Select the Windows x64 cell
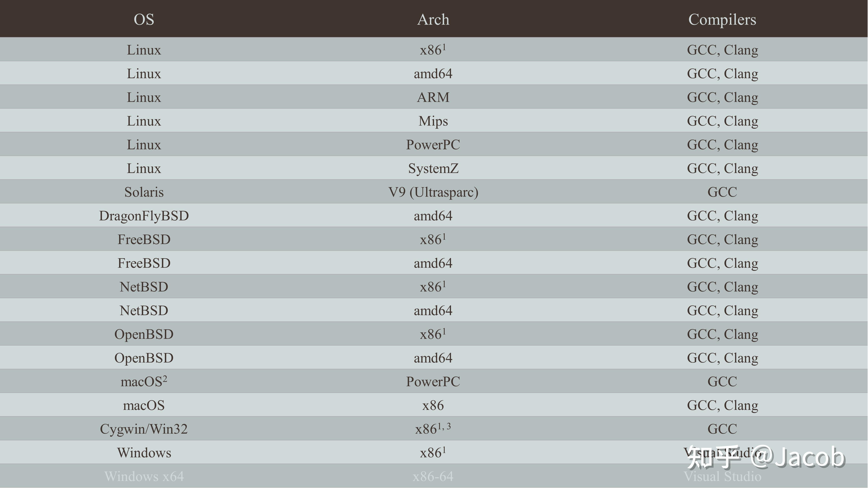 [144, 476]
